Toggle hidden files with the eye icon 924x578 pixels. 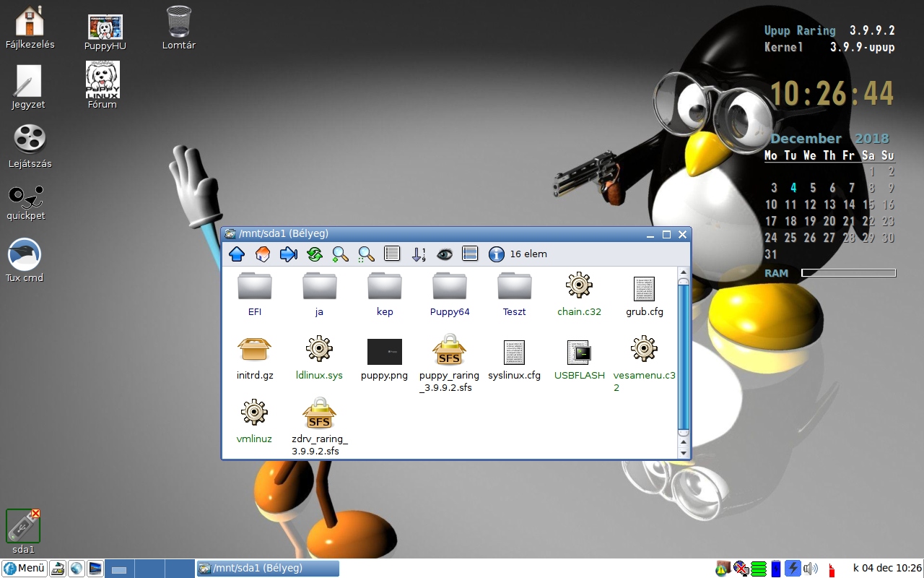point(445,254)
